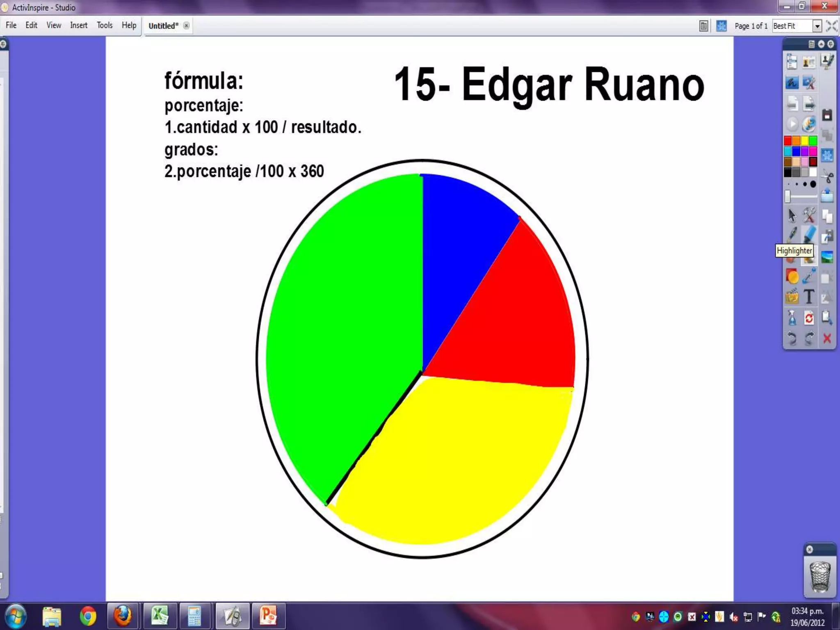
Task: Pick the red color swatch in palette
Action: pos(787,141)
